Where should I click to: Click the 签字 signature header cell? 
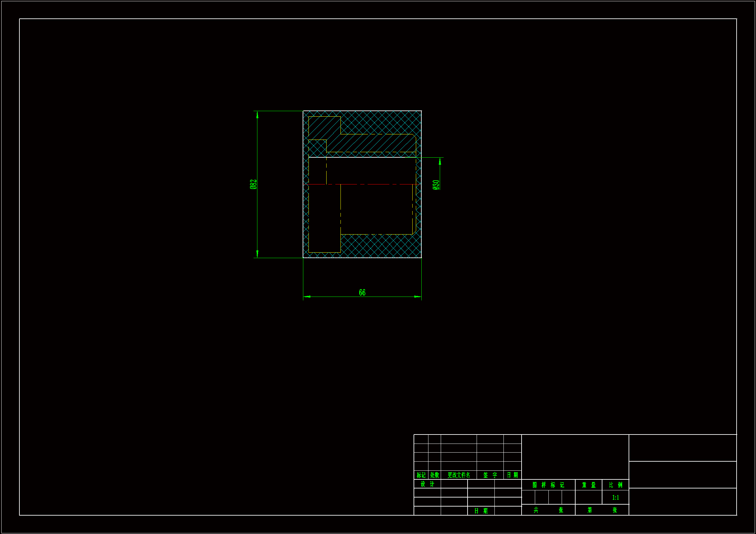click(x=490, y=475)
